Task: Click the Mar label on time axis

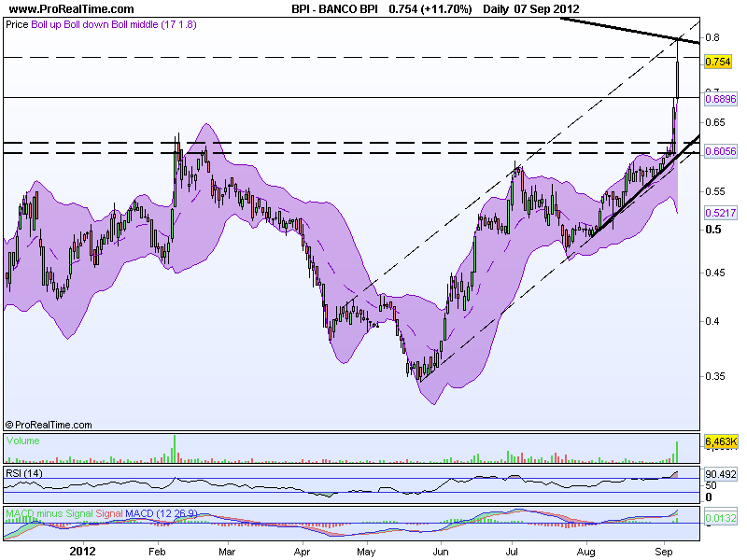Action: (x=227, y=552)
